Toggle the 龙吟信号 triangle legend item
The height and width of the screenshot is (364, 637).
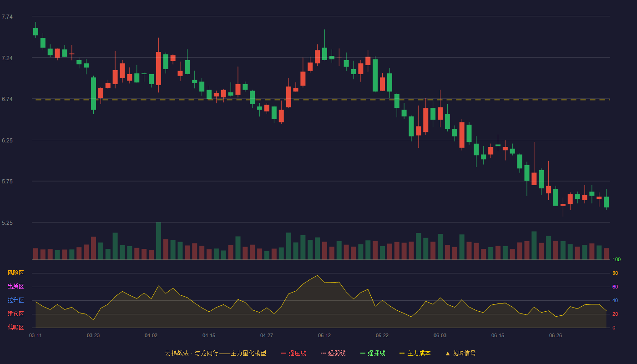point(460,353)
